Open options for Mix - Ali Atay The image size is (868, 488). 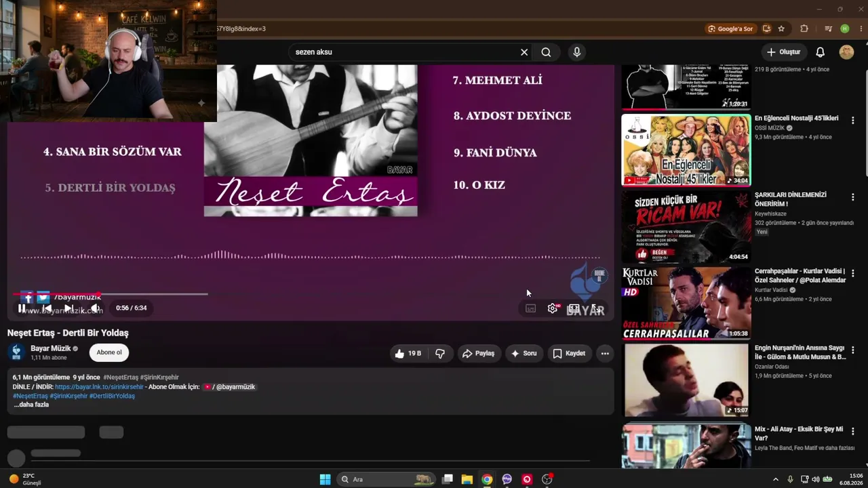852,431
